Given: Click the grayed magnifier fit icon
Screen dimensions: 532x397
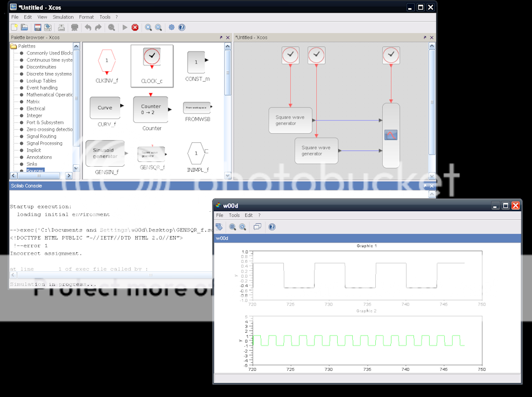Looking at the screenshot, I should (x=111, y=28).
